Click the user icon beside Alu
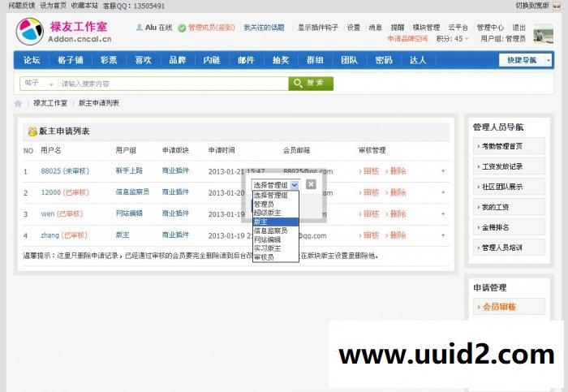 click(x=139, y=28)
